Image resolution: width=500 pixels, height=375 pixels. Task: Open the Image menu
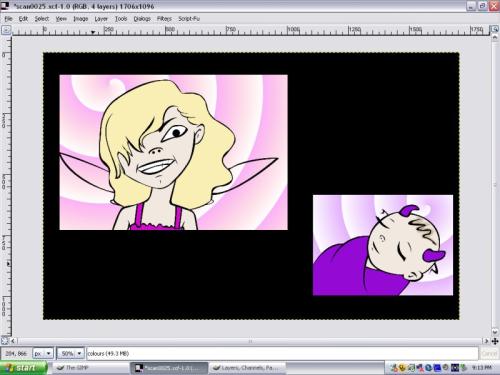pyautogui.click(x=81, y=19)
